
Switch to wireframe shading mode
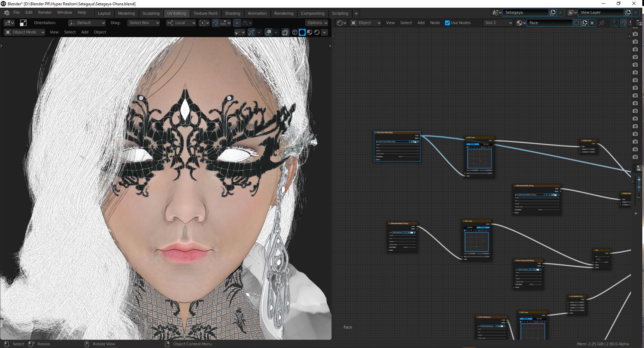295,32
